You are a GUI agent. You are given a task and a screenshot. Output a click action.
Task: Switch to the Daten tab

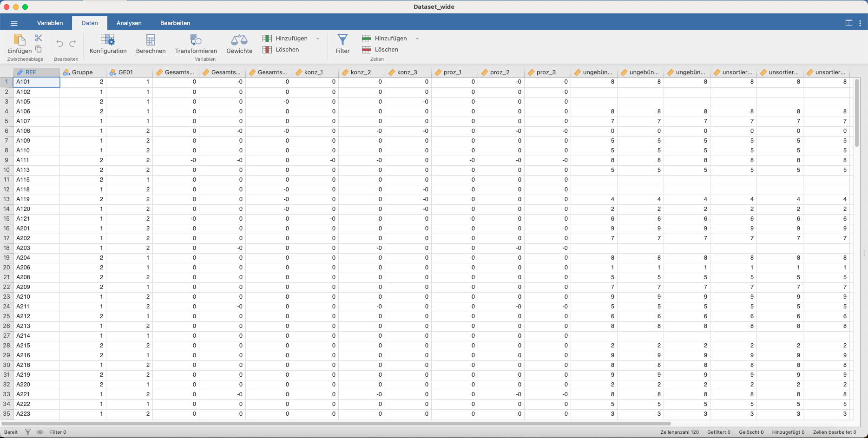click(x=90, y=23)
